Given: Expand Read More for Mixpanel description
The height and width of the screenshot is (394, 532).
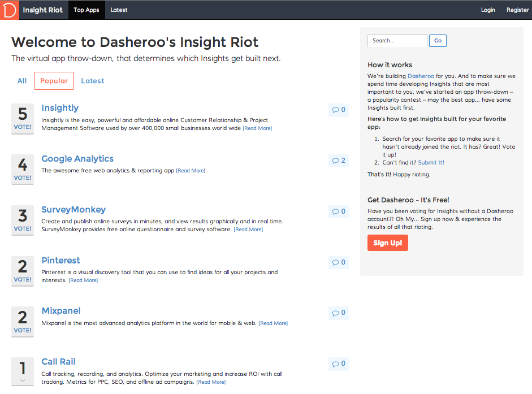Looking at the screenshot, I should pos(273,323).
